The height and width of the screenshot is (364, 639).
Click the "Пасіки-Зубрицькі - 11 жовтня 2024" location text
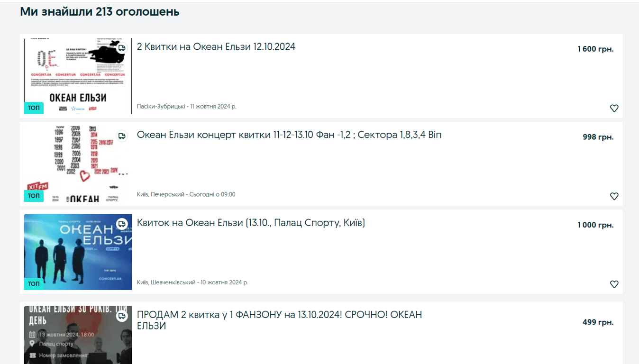pos(186,107)
